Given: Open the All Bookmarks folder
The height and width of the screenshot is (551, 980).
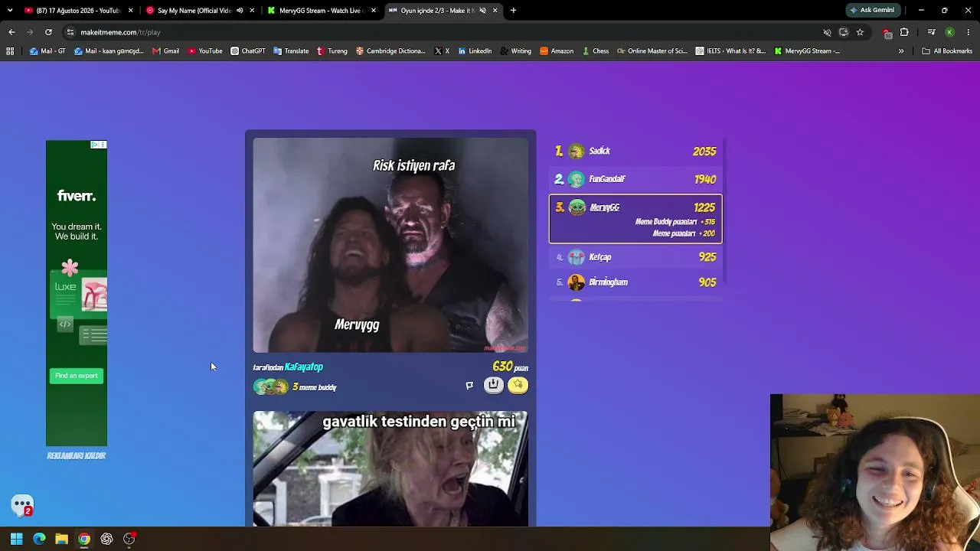Looking at the screenshot, I should pos(947,51).
